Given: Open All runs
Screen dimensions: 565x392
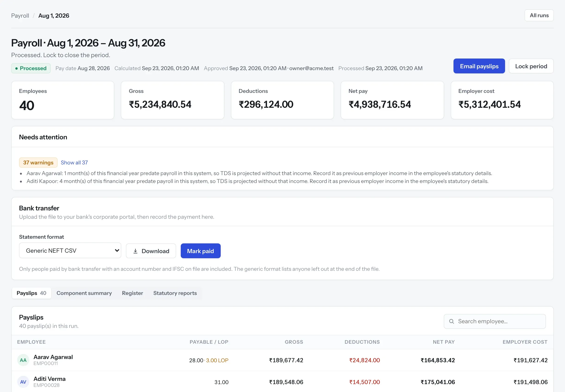Looking at the screenshot, I should point(539,16).
